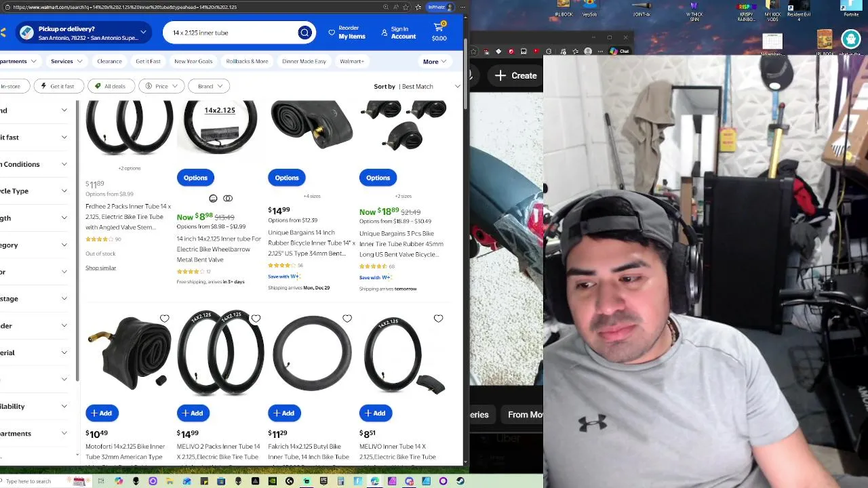Add Motoforti $10.49 inner tube to cart
This screenshot has height=488, width=868.
pyautogui.click(x=102, y=413)
